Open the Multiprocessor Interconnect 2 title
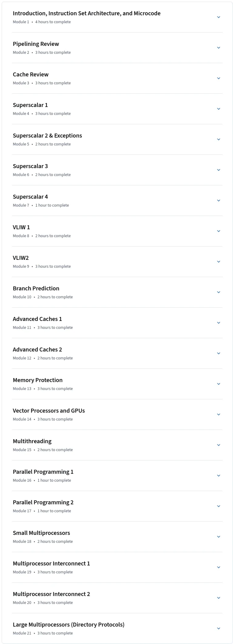 (51, 594)
